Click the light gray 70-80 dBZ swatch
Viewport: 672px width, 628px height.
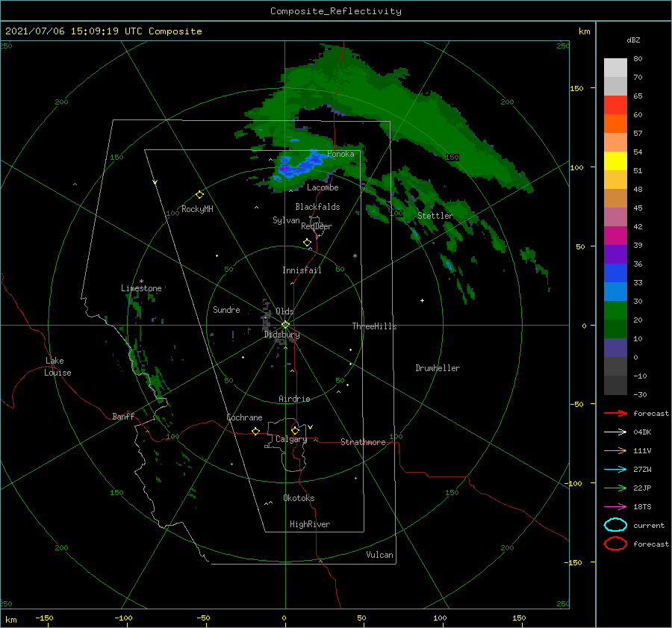615,68
